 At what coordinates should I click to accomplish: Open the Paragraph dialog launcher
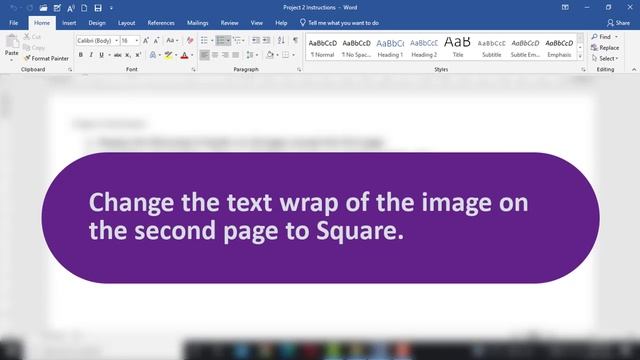pyautogui.click(x=299, y=70)
